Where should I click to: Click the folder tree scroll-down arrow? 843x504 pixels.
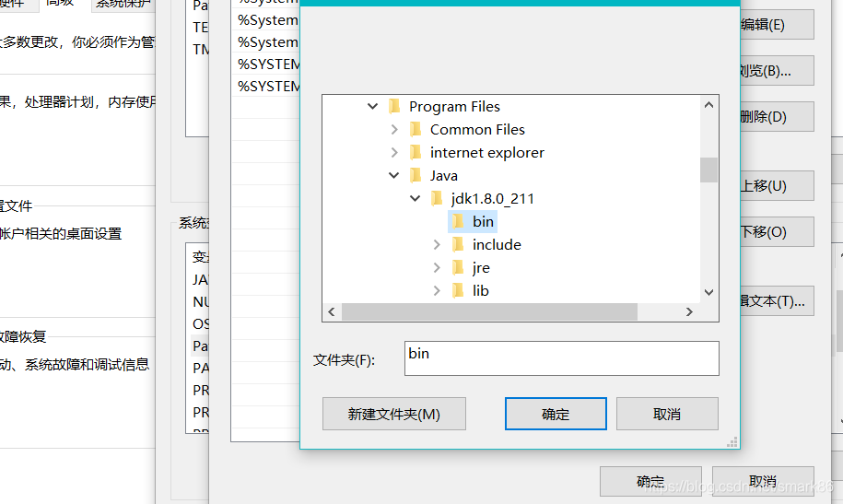pos(709,292)
